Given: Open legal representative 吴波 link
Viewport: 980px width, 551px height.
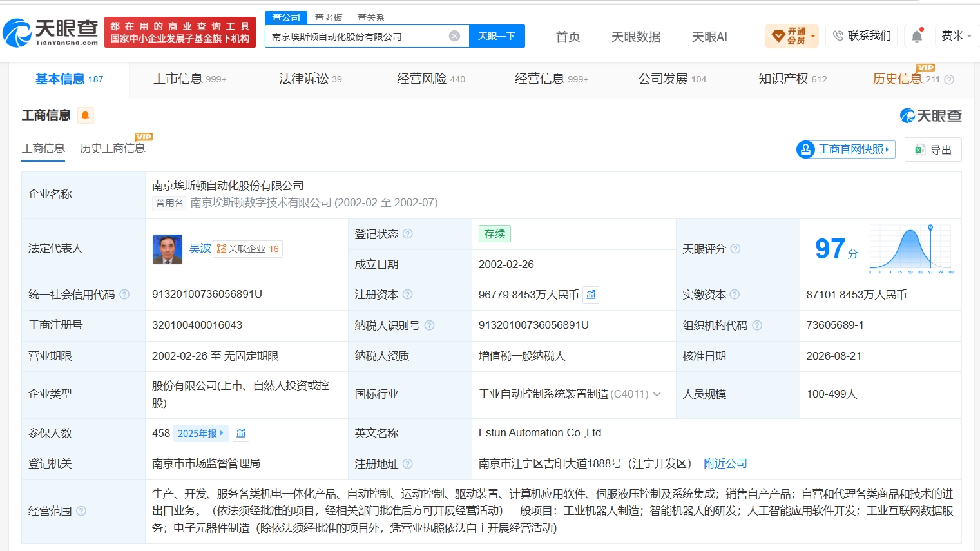Looking at the screenshot, I should click(x=200, y=248).
